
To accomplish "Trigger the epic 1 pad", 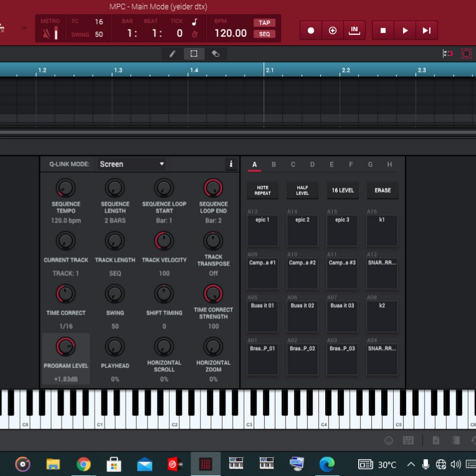I will (x=262, y=231).
